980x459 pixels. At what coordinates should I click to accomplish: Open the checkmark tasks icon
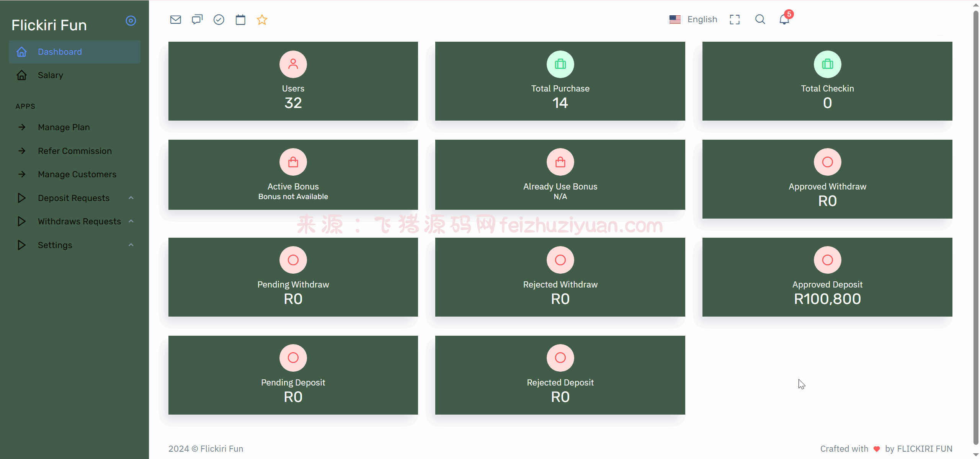click(x=219, y=20)
